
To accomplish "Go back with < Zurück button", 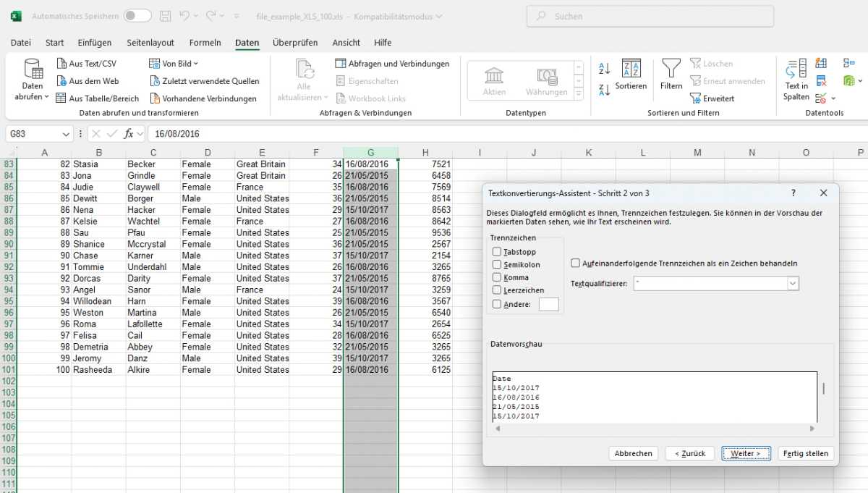I will [x=690, y=453].
